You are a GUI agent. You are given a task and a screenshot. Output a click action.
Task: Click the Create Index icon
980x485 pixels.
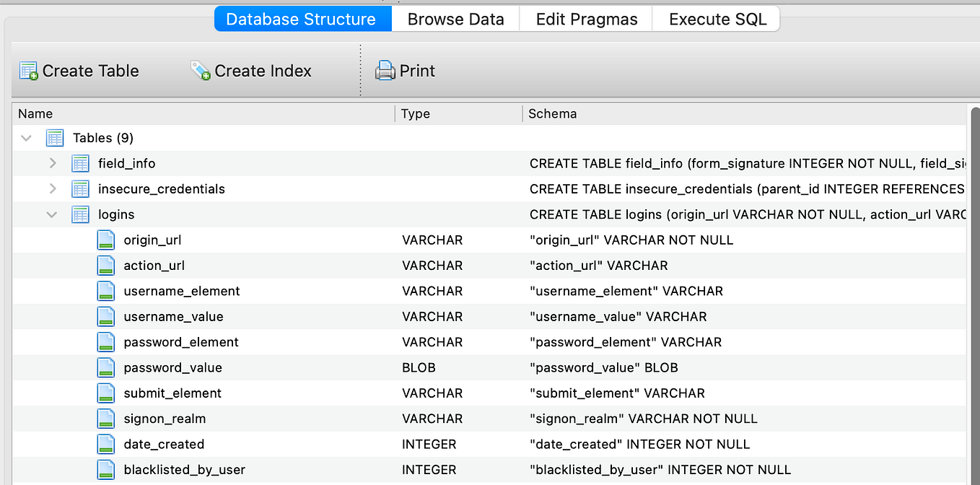point(200,70)
